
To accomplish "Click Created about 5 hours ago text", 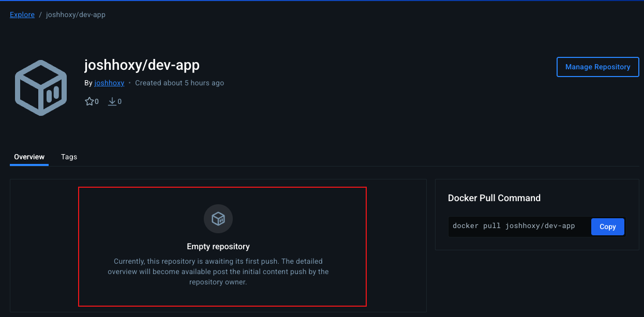I will click(x=179, y=83).
